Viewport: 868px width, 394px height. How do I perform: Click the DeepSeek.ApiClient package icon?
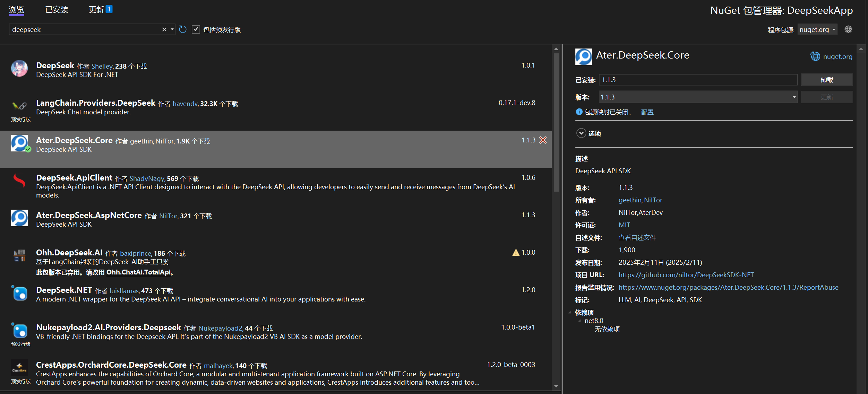[19, 181]
